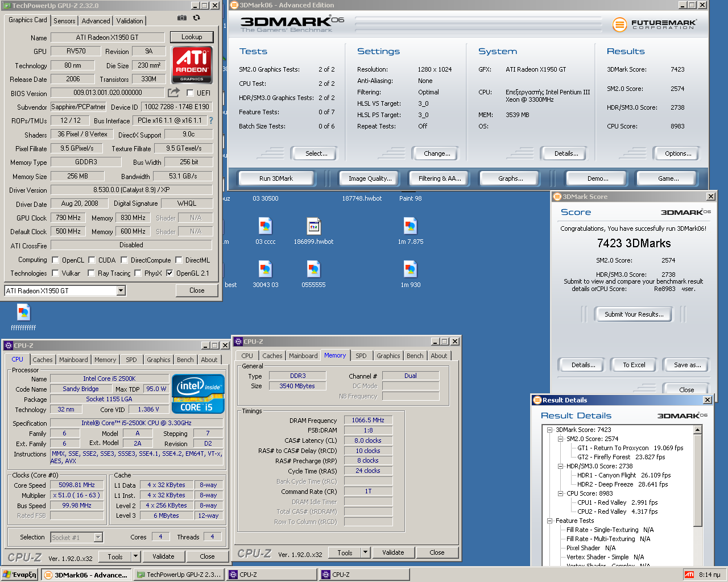Screen dimensions: 728x582
Task: Toggle the DirectCompute checkbox
Action: point(124,260)
